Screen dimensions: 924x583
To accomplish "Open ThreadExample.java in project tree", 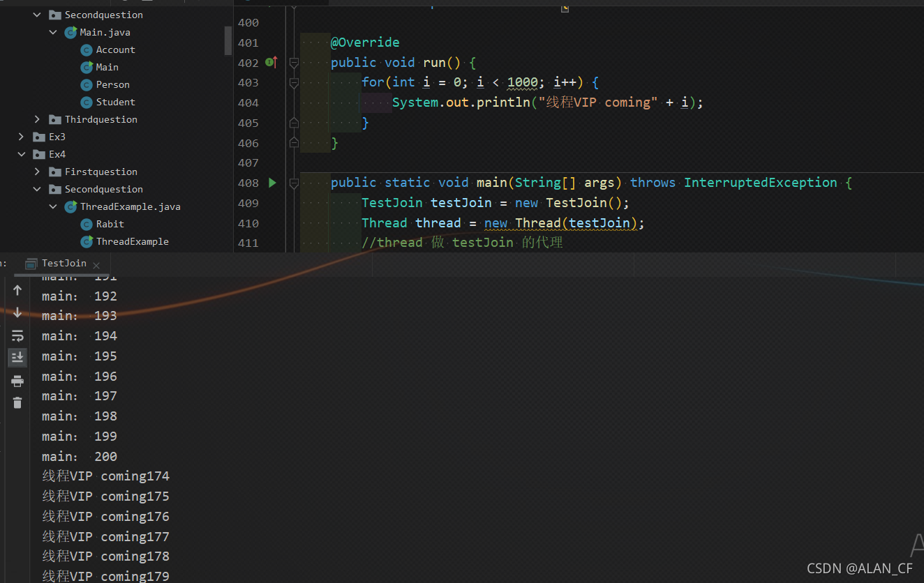I will pyautogui.click(x=131, y=206).
